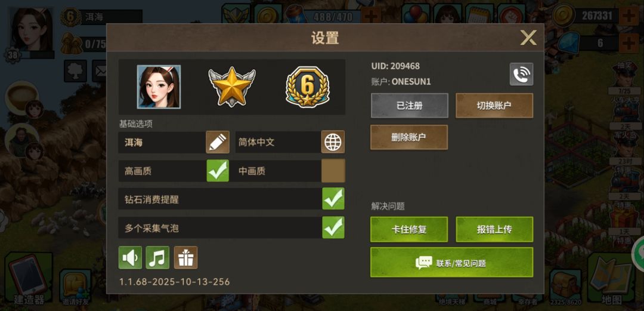Viewport: 644px width, 311px height.
Task: Click the gold star rank badge
Action: tap(231, 87)
